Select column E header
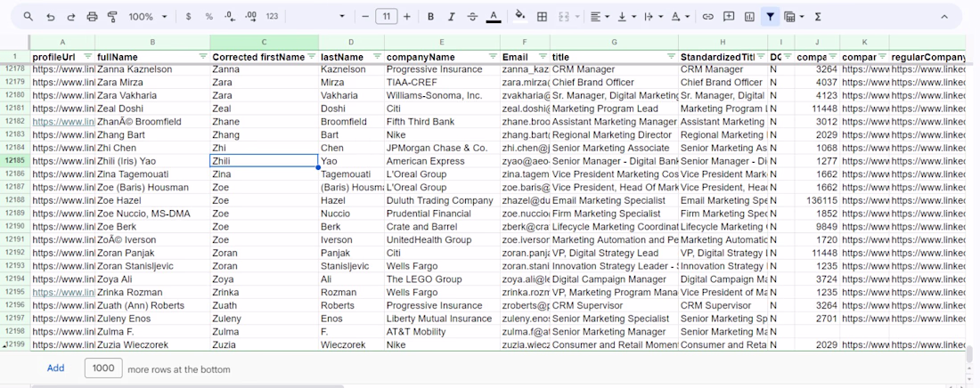This screenshot has height=388, width=980. pos(442,42)
